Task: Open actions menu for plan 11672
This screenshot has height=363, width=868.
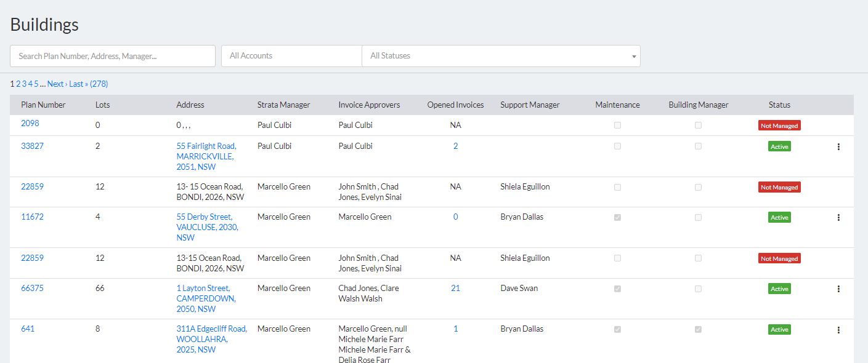Action: coord(838,218)
